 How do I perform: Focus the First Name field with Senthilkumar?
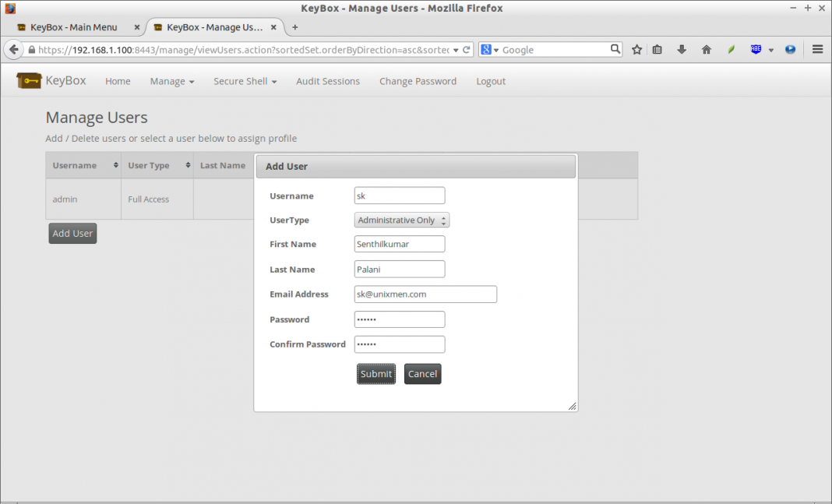click(400, 244)
